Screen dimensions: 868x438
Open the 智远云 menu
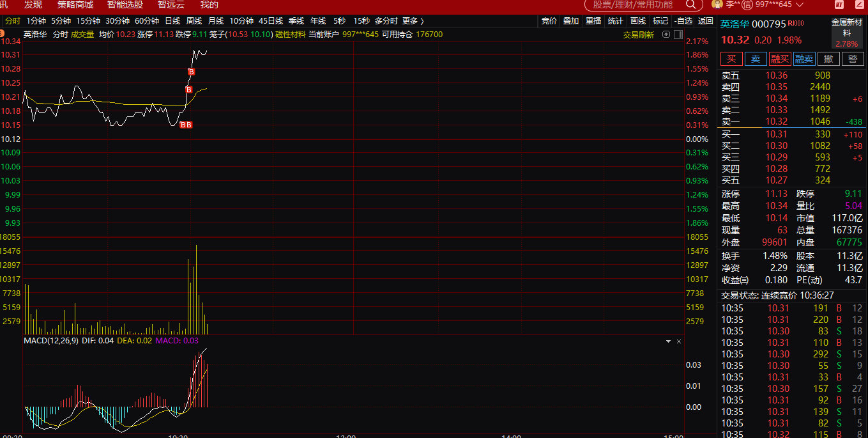tap(171, 4)
